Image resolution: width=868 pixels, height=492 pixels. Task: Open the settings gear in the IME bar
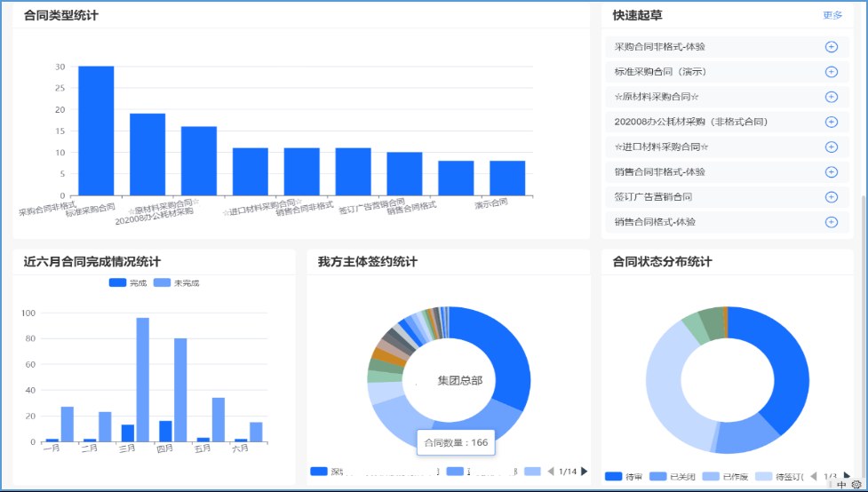856,485
